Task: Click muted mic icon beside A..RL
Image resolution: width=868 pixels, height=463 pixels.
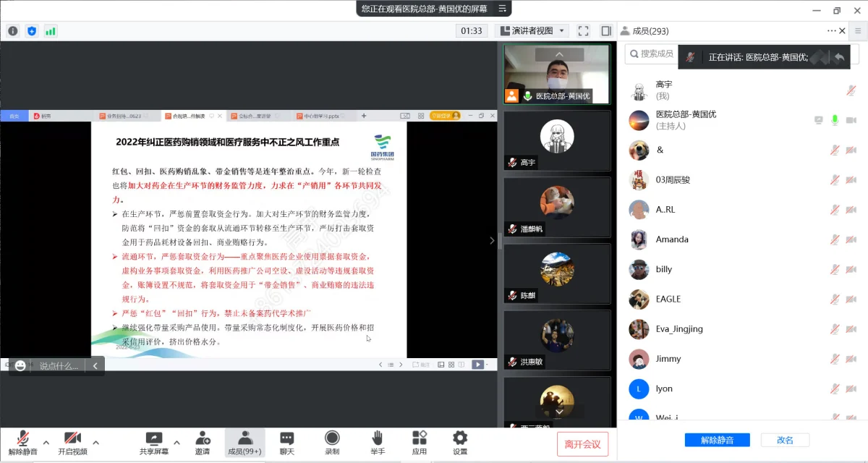Action: coord(835,210)
